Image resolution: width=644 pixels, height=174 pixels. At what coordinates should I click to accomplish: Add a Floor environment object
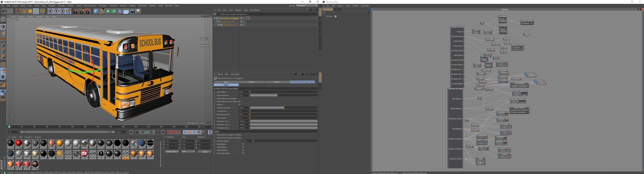126,11
